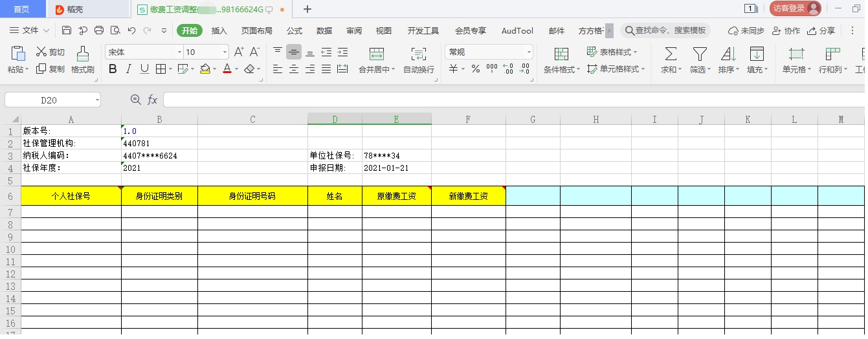The height and width of the screenshot is (339, 868).
Task: Click the 分享 (Share) button
Action: (822, 30)
